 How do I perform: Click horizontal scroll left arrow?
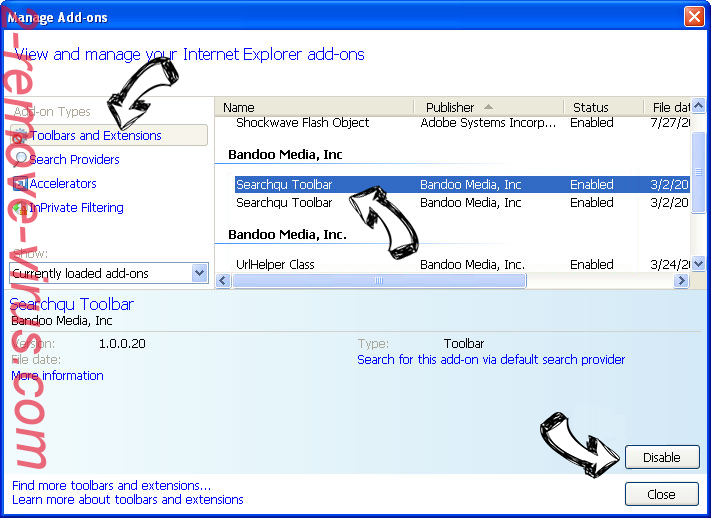(222, 280)
